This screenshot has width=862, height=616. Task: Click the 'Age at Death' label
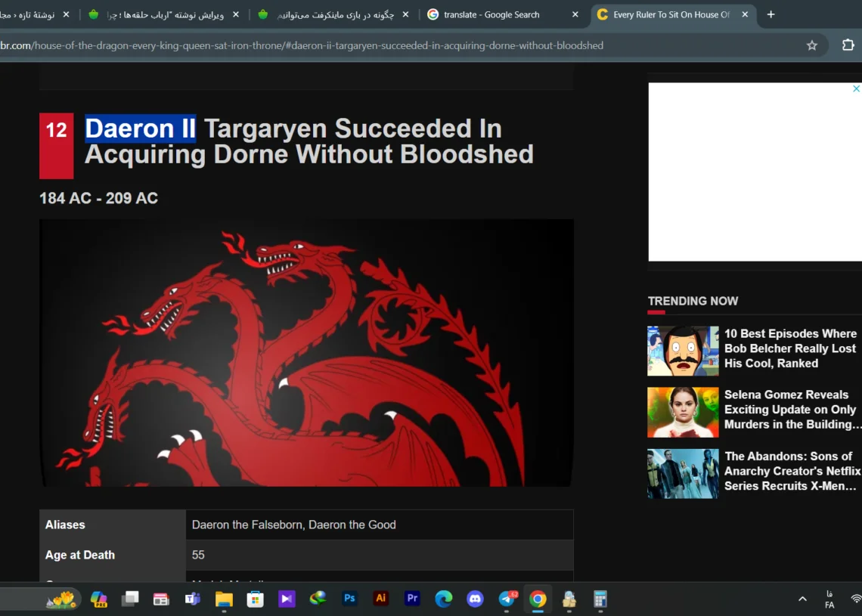click(x=79, y=555)
